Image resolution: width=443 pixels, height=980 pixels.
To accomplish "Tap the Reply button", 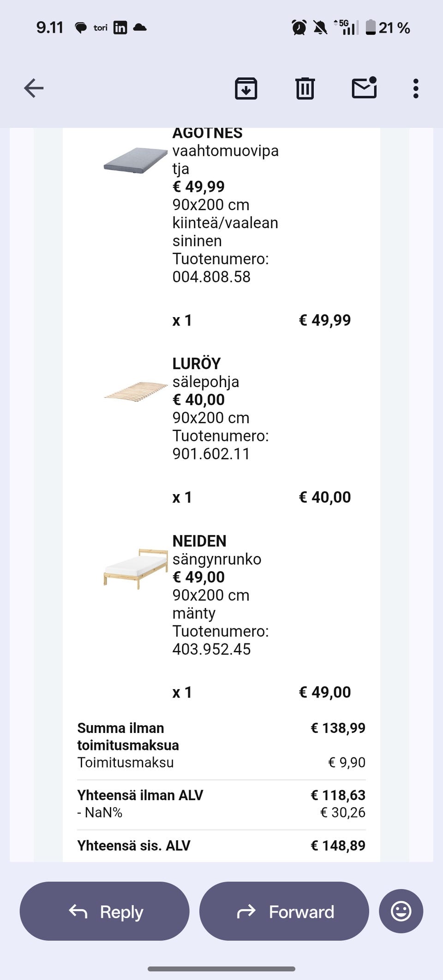I will click(105, 911).
